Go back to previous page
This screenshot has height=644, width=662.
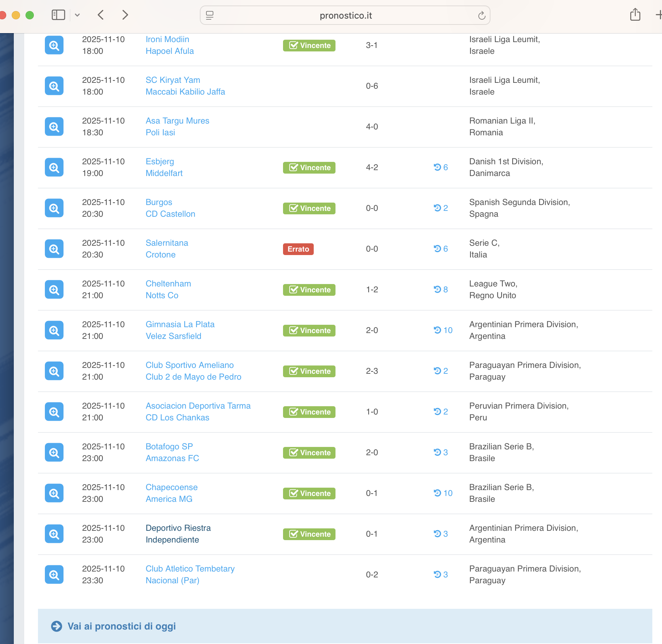click(101, 15)
